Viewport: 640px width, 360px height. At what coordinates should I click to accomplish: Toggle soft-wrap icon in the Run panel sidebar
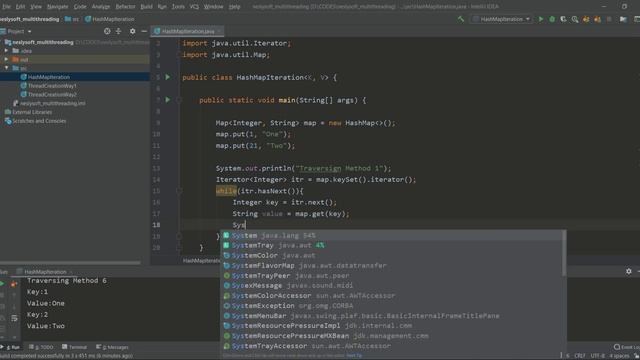14,318
